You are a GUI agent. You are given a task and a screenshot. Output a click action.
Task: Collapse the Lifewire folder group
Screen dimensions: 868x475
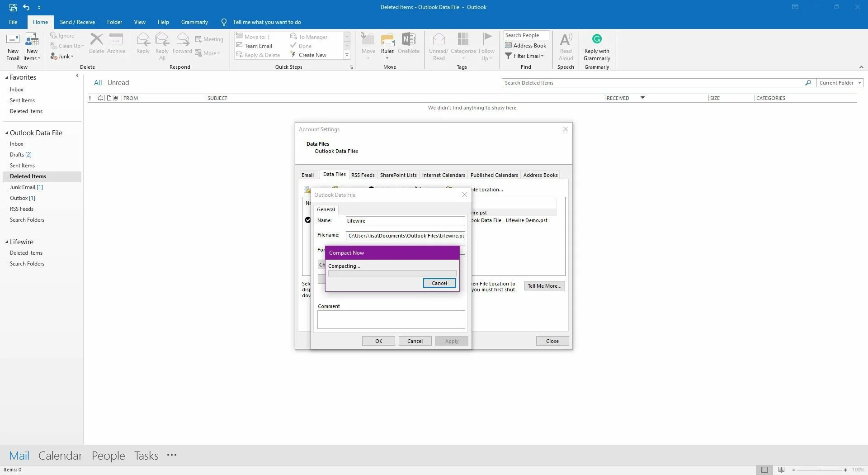pos(7,242)
